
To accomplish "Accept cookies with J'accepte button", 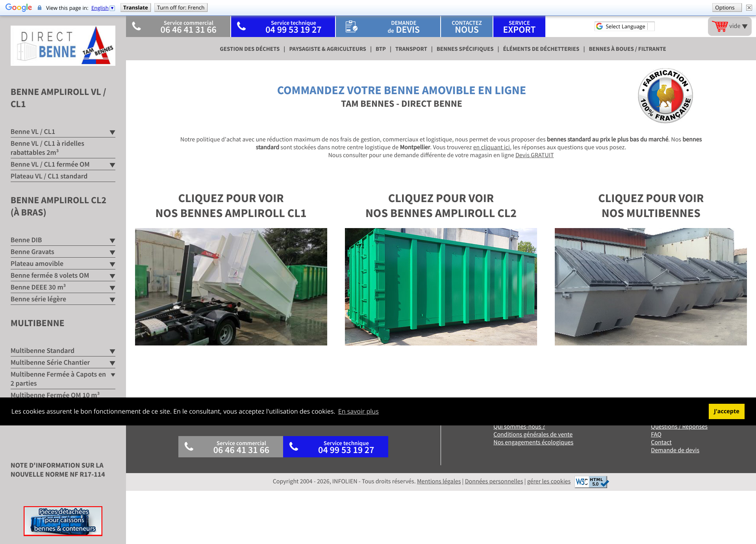I will [x=726, y=411].
